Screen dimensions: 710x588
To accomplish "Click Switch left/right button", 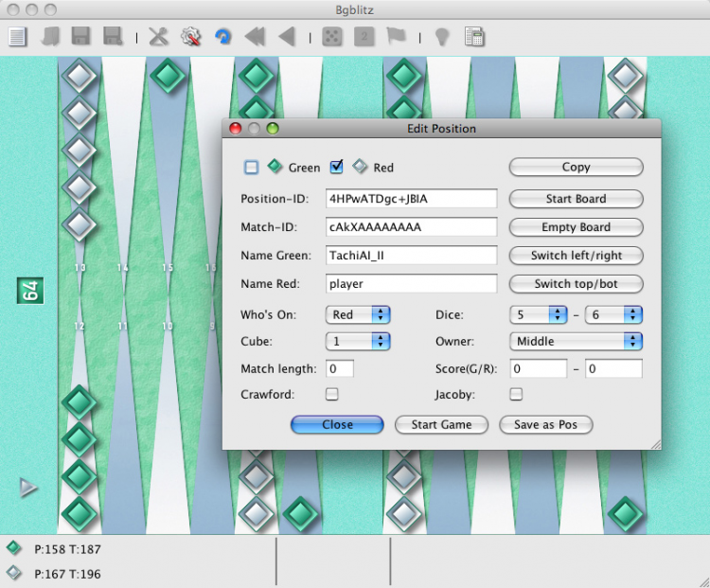I will 576,256.
